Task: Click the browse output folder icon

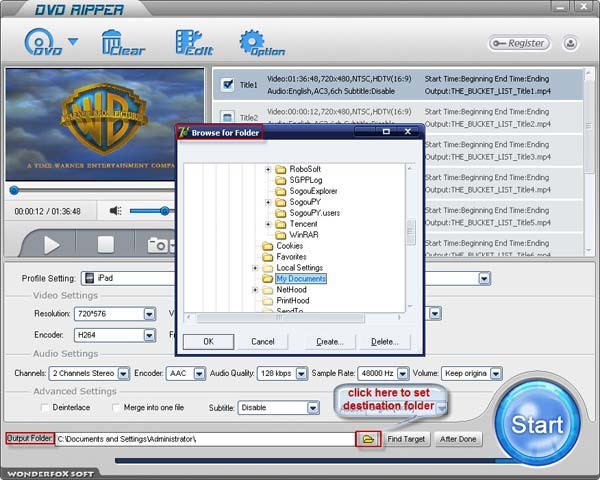Action: pos(368,439)
